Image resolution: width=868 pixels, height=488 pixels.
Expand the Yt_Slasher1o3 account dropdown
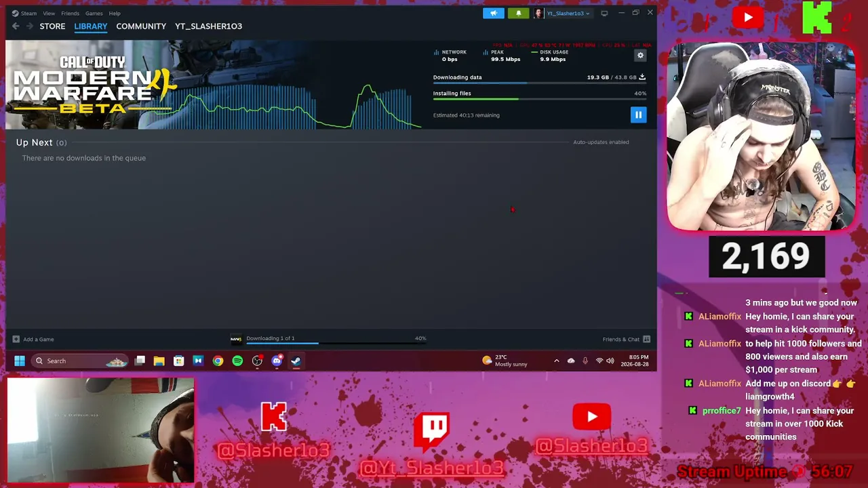pyautogui.click(x=568, y=13)
